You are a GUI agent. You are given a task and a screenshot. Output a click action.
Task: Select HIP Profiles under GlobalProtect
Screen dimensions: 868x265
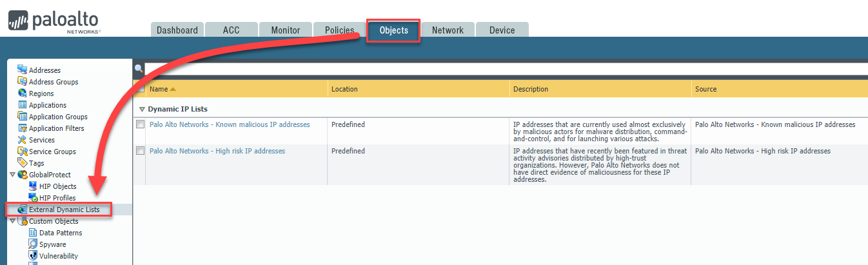(57, 198)
